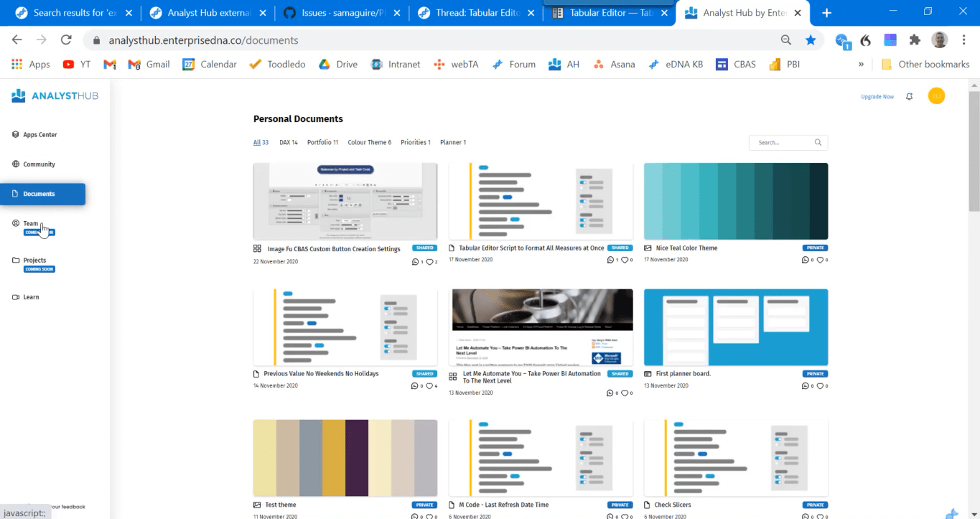Screen dimensions: 980x519
Task: Filter documents by Colour Theme 6
Action: [370, 142]
